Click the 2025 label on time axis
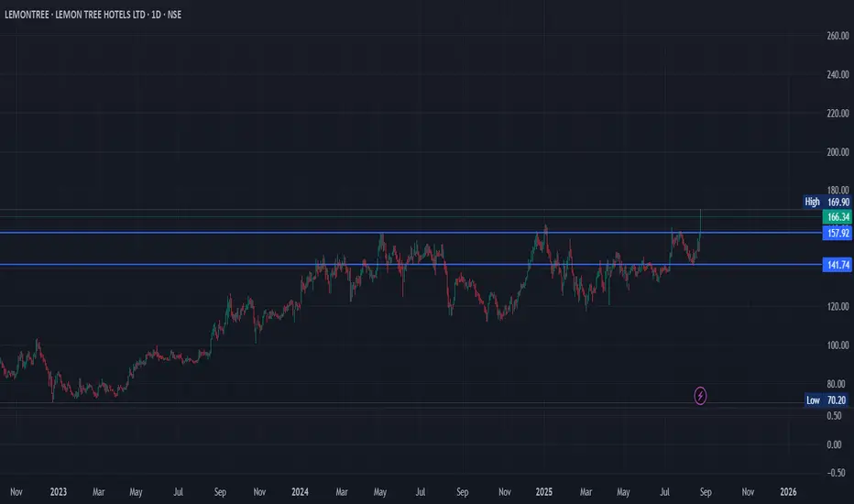 coord(543,491)
